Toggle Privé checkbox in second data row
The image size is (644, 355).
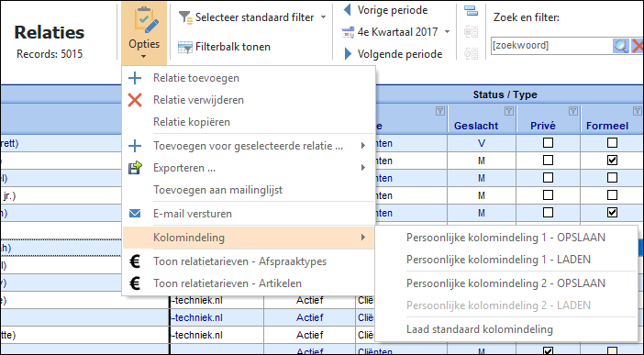point(548,161)
